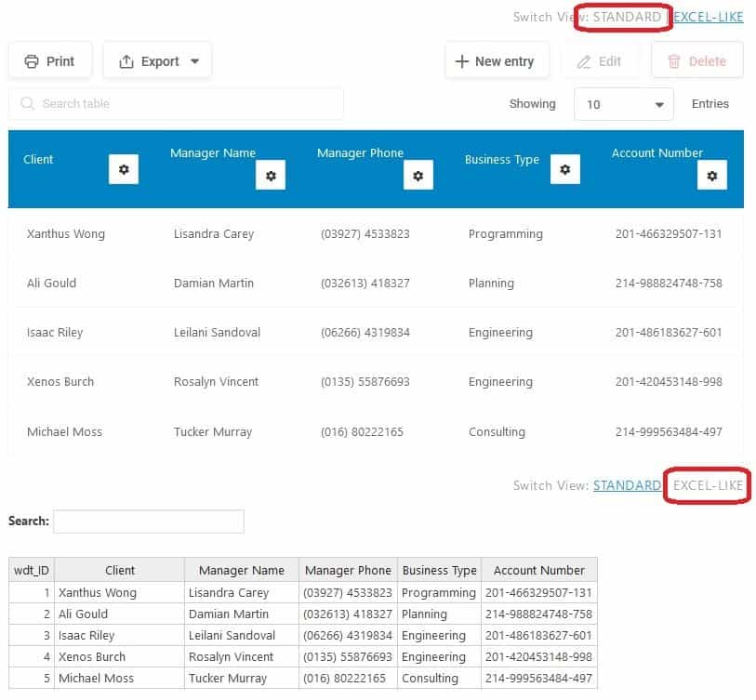Click phone (032613) 418327 in standard table
Image resolution: width=756 pixels, height=700 pixels.
[x=365, y=283]
